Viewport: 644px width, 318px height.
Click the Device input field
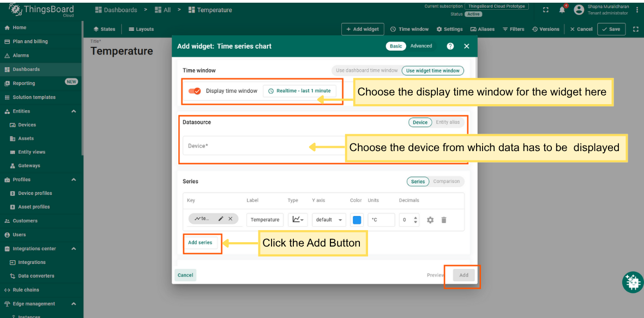[262, 146]
